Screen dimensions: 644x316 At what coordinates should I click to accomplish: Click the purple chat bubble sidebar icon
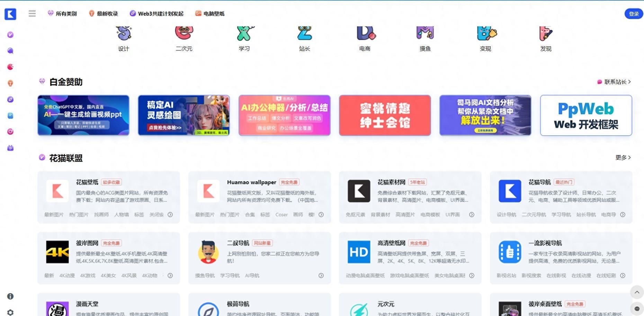(10, 51)
